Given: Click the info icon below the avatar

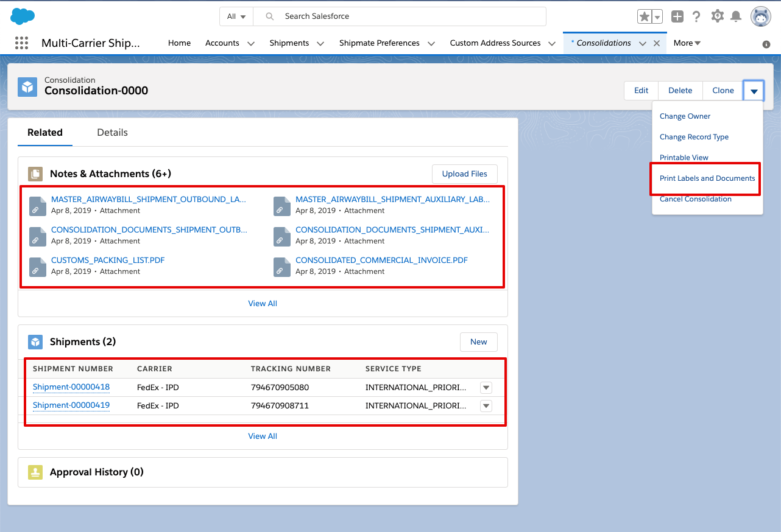Looking at the screenshot, I should tap(766, 44).
